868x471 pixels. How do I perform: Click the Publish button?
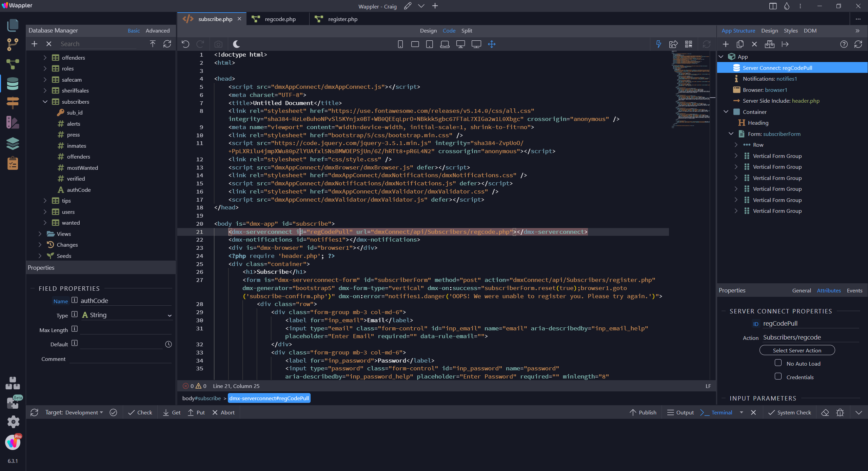click(x=643, y=412)
